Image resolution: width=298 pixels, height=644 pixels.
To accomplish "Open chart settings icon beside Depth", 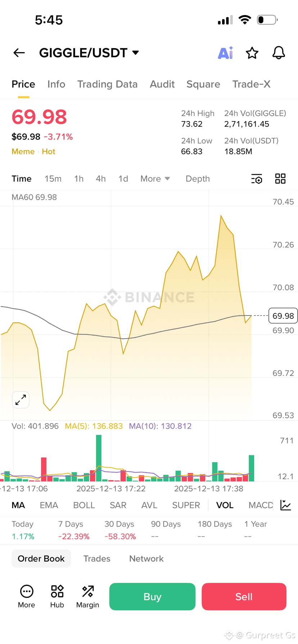I will click(x=257, y=179).
